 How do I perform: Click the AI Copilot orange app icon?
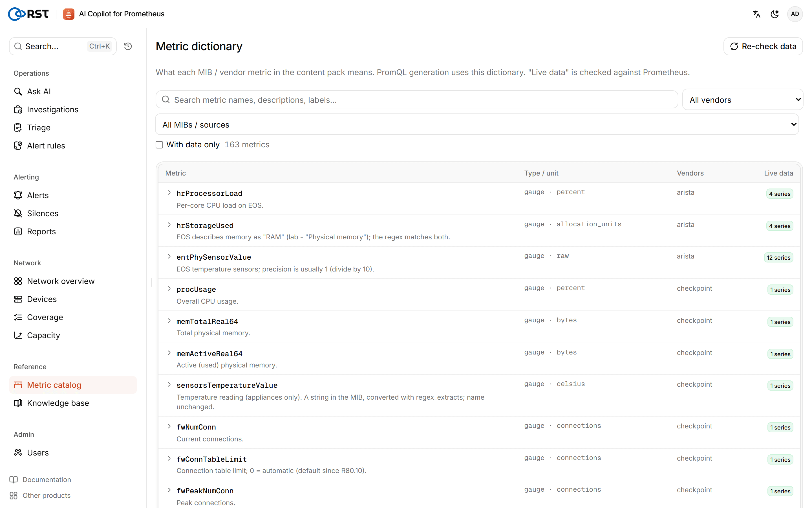point(69,14)
